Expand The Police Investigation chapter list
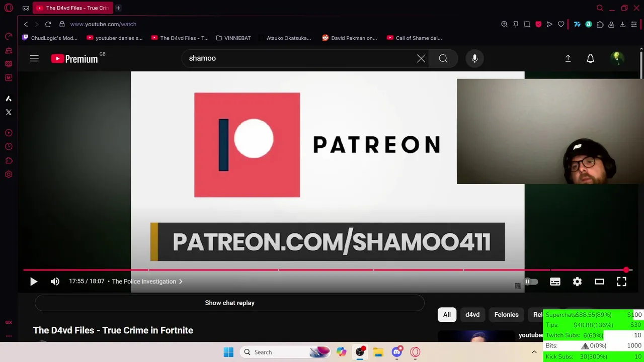The image size is (644, 362). (147, 282)
